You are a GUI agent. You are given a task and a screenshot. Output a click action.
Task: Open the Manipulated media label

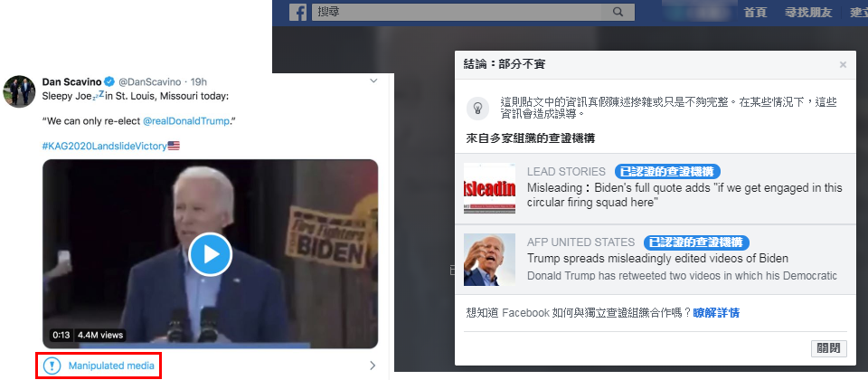[x=111, y=366]
